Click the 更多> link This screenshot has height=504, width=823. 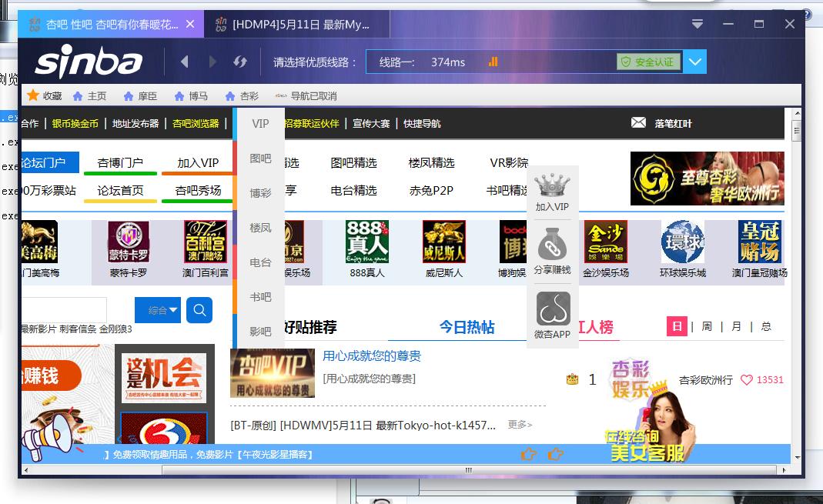point(520,424)
